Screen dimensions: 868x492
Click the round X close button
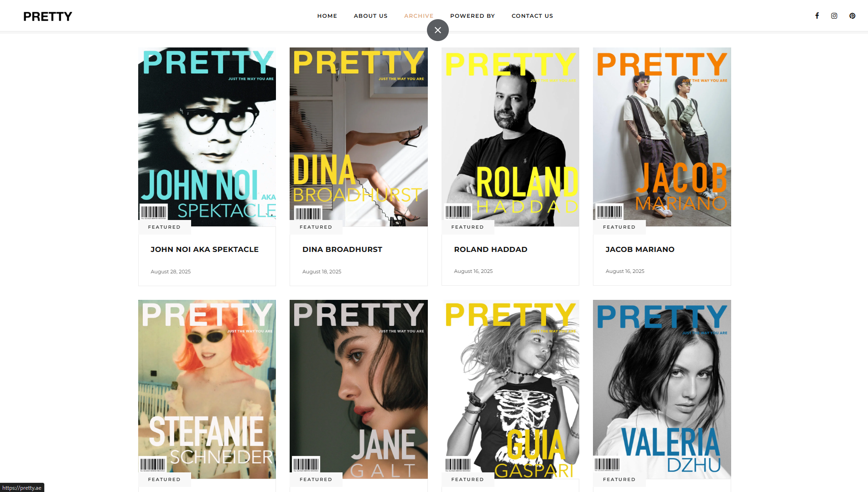(438, 30)
